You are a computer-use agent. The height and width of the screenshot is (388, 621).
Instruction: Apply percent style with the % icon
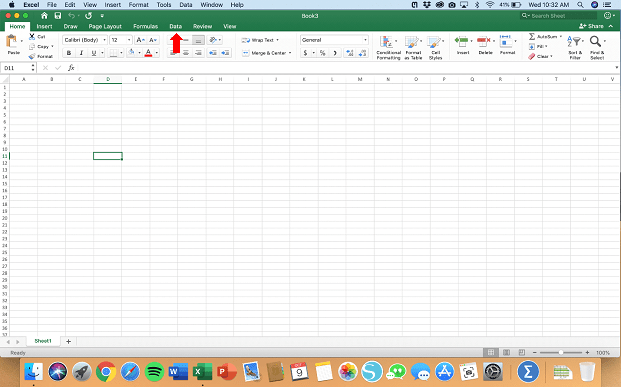tap(323, 53)
